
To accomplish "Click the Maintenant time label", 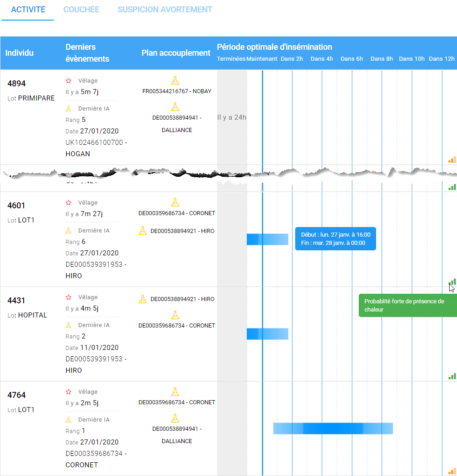I will [262, 59].
